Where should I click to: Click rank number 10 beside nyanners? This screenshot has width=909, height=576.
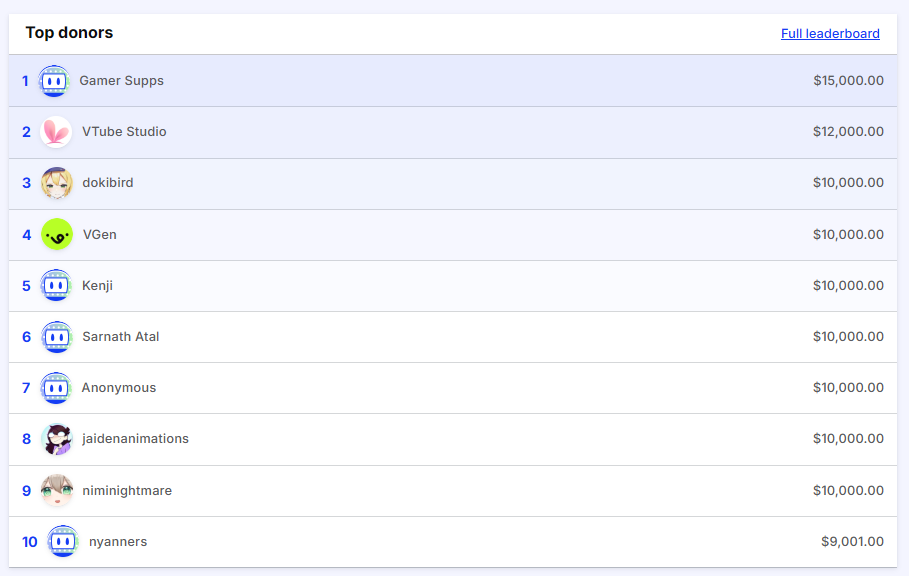[30, 542]
